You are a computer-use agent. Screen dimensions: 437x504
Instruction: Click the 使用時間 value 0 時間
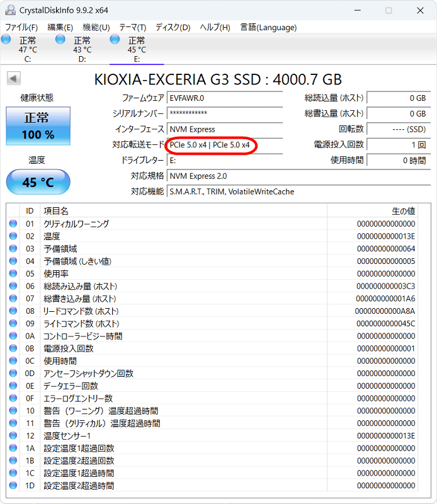(399, 161)
